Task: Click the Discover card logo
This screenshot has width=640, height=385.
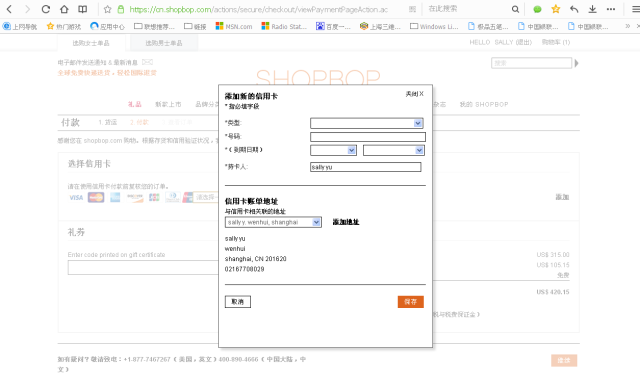Action: (135, 198)
